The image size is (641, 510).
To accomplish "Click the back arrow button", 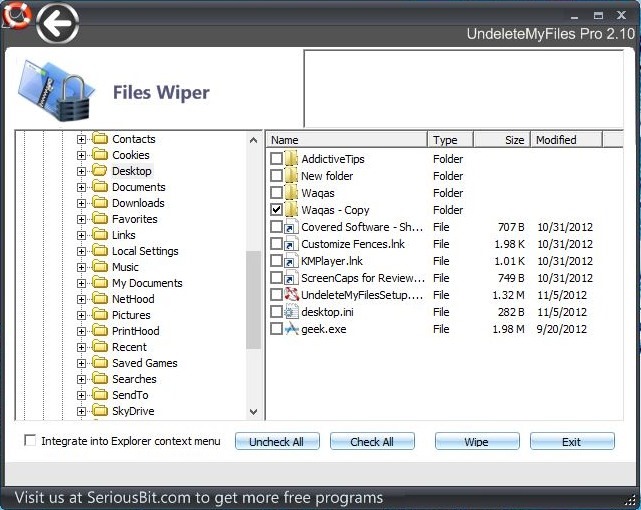I will (x=57, y=23).
